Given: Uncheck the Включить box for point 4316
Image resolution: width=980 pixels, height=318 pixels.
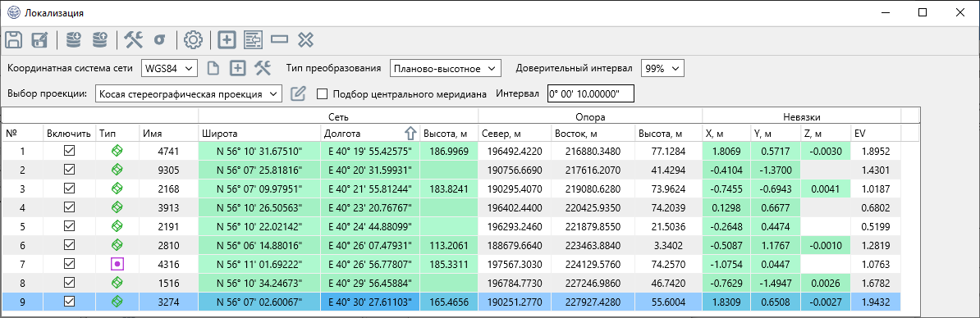Looking at the screenshot, I should coord(70,264).
